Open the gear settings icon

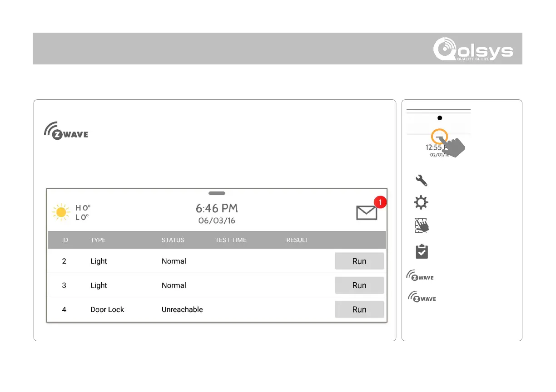(x=421, y=202)
